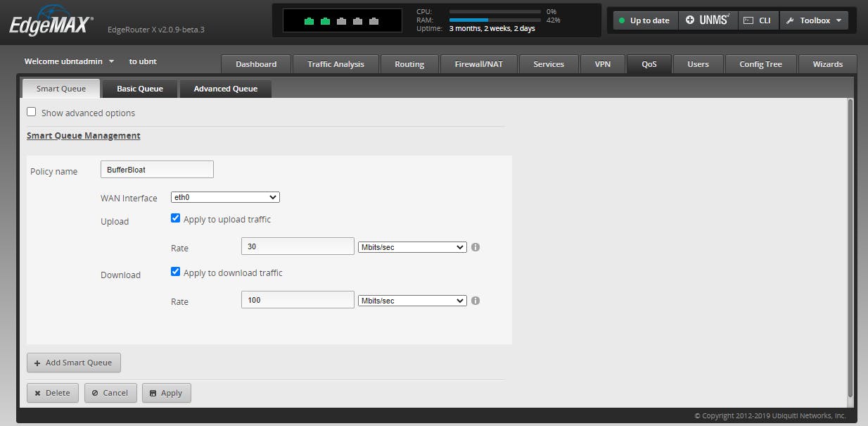The height and width of the screenshot is (426, 868).
Task: Click the download Rate field showing 100
Action: [298, 299]
